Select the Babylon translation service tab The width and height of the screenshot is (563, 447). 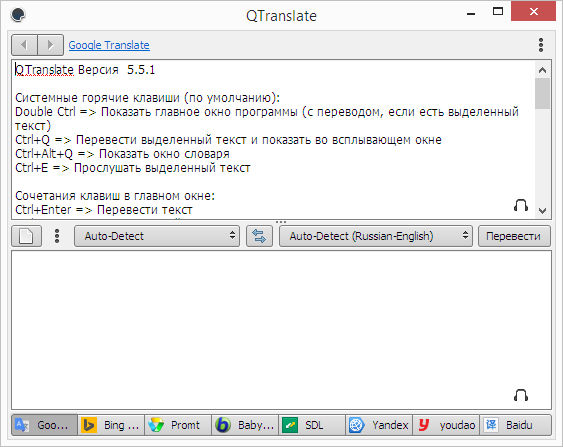click(245, 425)
